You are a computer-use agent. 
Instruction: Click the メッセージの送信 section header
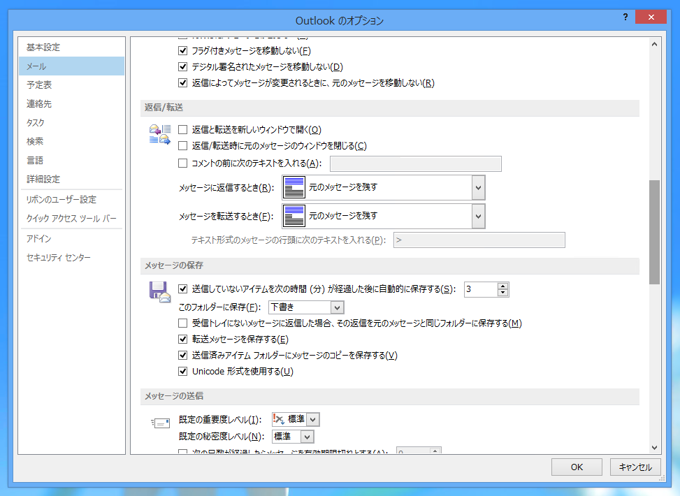pyautogui.click(x=390, y=396)
